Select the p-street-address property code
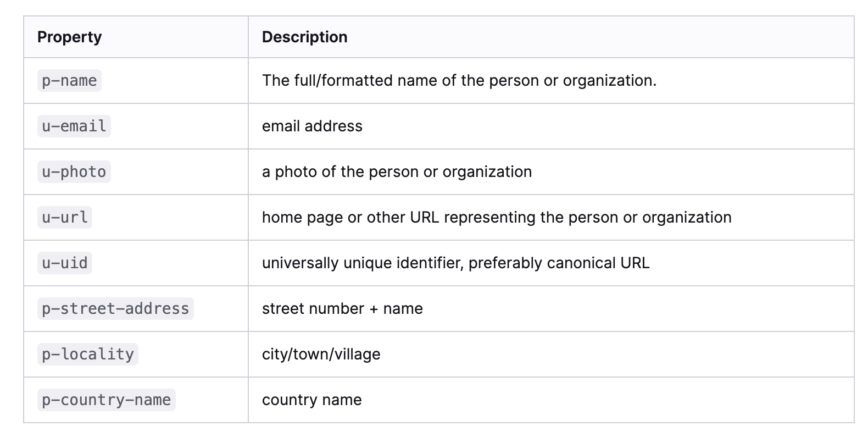868x443 pixels. pos(115,308)
